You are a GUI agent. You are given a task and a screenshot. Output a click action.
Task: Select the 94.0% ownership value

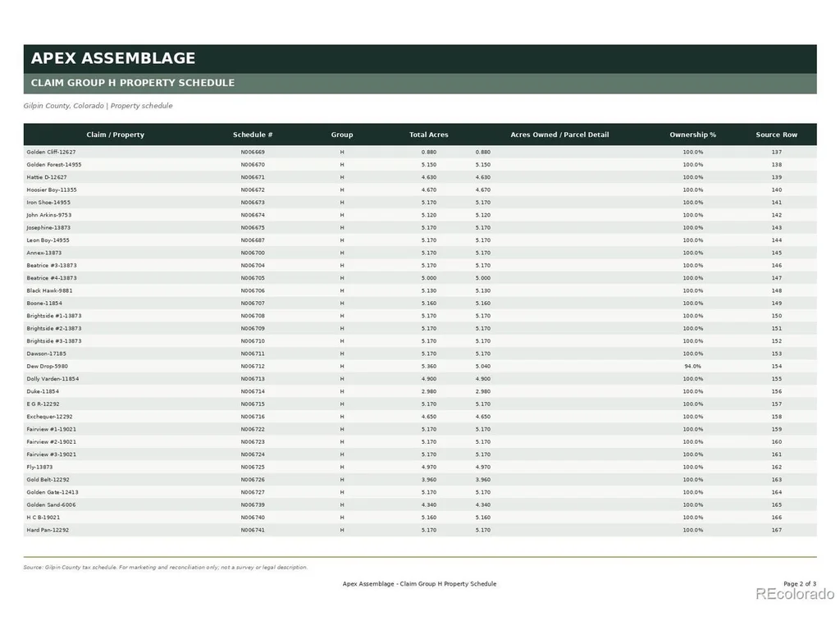click(692, 367)
